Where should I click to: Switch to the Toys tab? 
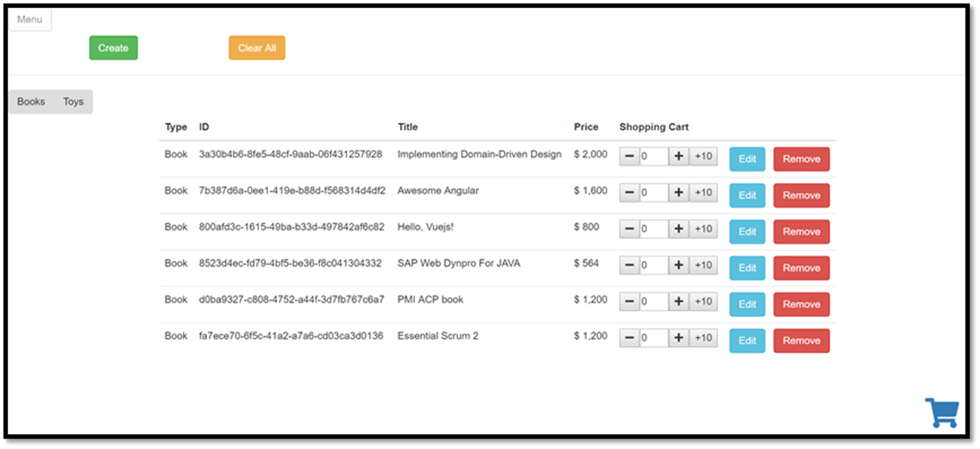point(73,101)
